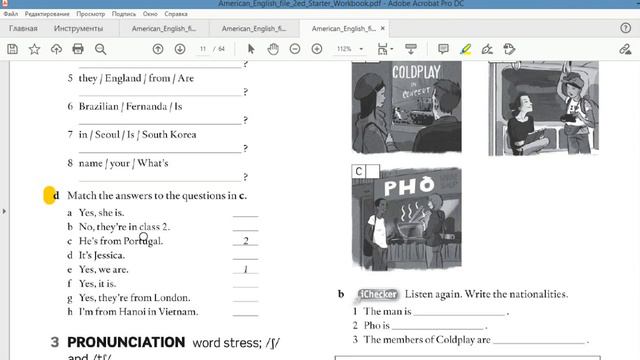Open the help question mark icon
Image resolution: width=640 pixels, height=360 pixels.
coord(625,28)
